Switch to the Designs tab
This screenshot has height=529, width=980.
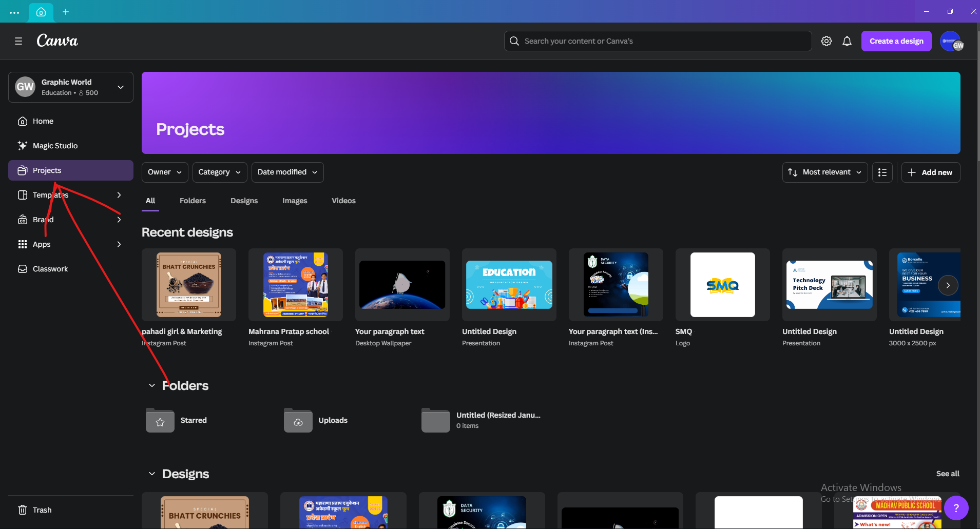coord(244,201)
